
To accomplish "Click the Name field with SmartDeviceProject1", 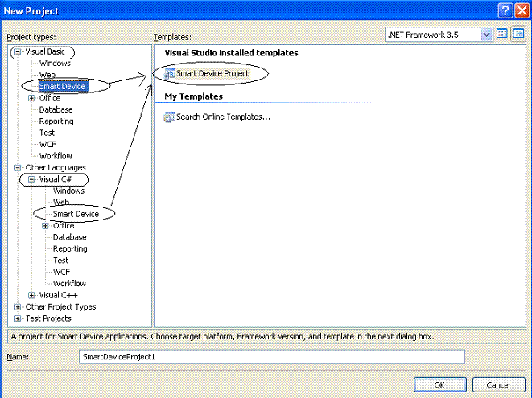I will [x=272, y=357].
